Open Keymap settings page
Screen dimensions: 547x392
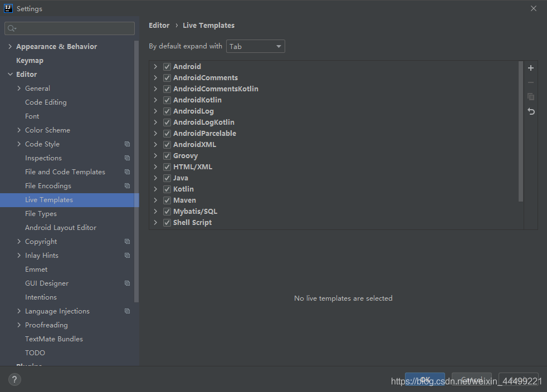tap(30, 60)
